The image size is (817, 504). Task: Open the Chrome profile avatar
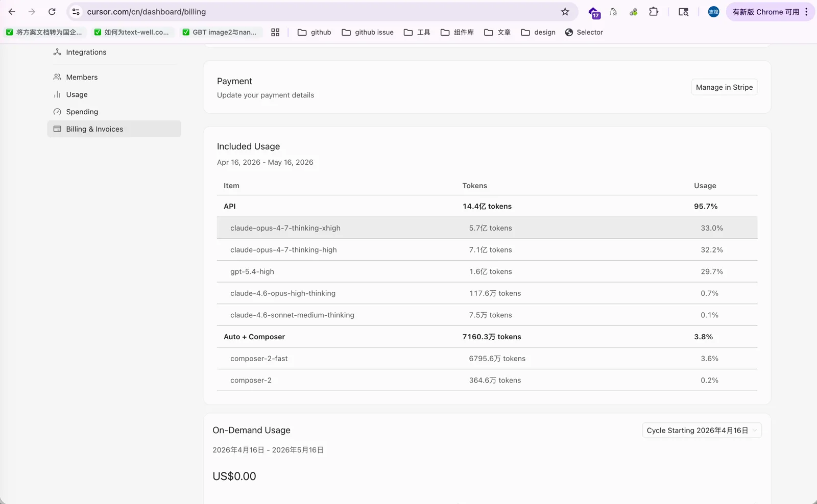click(x=713, y=12)
